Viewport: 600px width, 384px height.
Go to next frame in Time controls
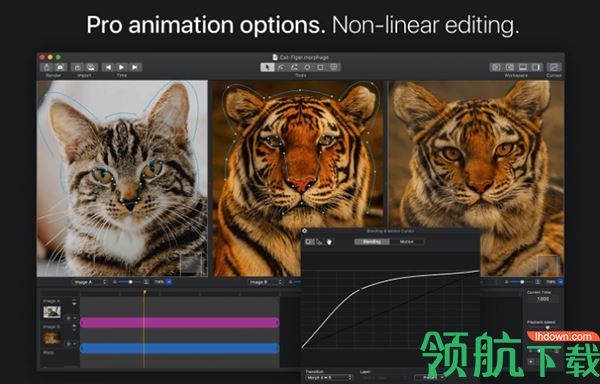[135, 67]
